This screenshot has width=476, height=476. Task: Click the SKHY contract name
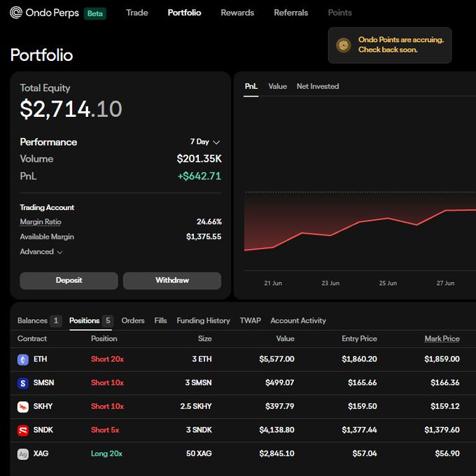click(43, 407)
